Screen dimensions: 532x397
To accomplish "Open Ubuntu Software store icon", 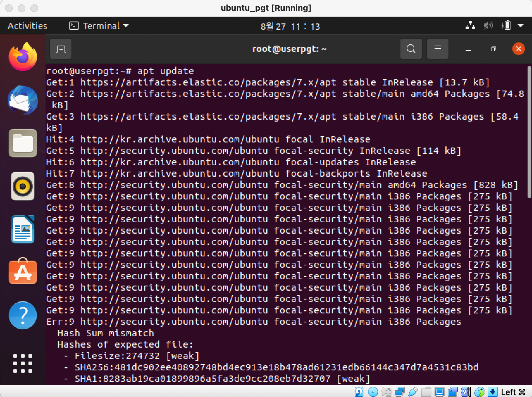I will [23, 272].
